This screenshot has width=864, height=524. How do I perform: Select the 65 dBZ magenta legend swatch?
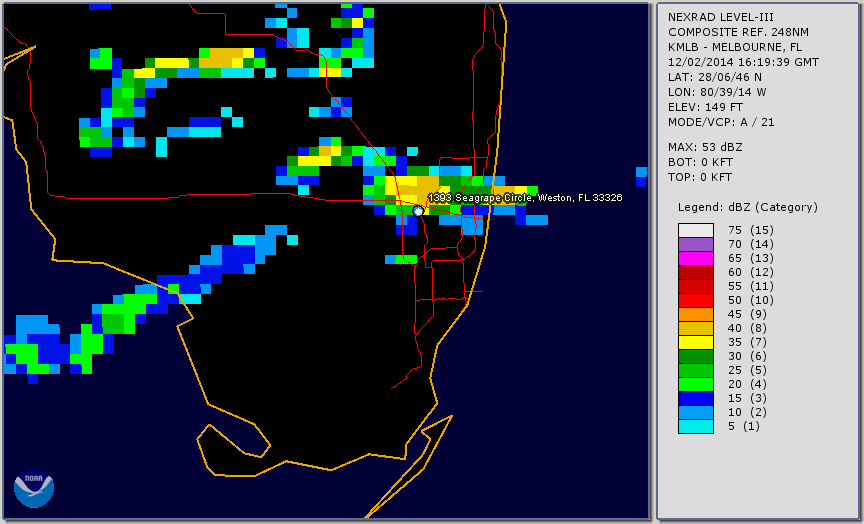click(696, 258)
